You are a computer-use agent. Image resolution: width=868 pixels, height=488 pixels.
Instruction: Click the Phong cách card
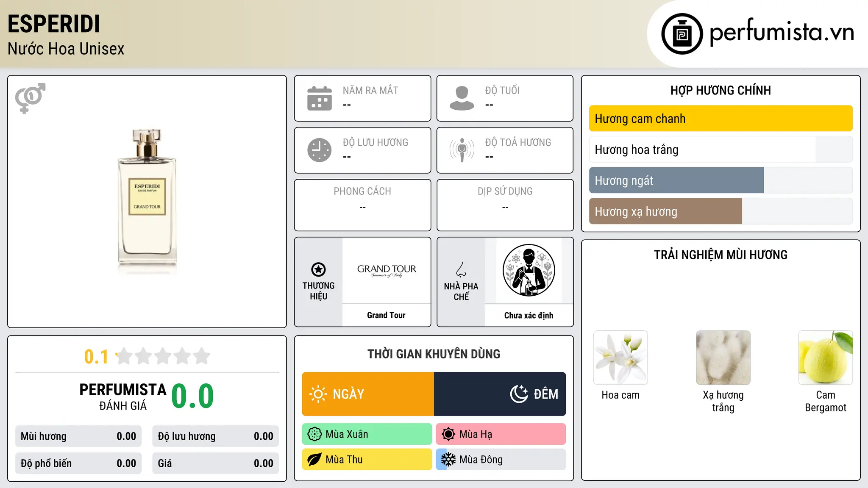click(x=362, y=205)
